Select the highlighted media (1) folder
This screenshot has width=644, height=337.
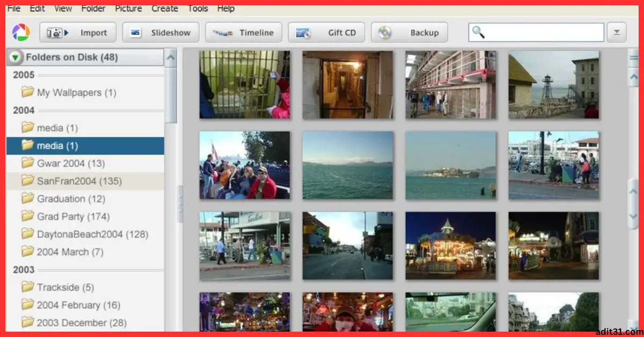pos(85,145)
